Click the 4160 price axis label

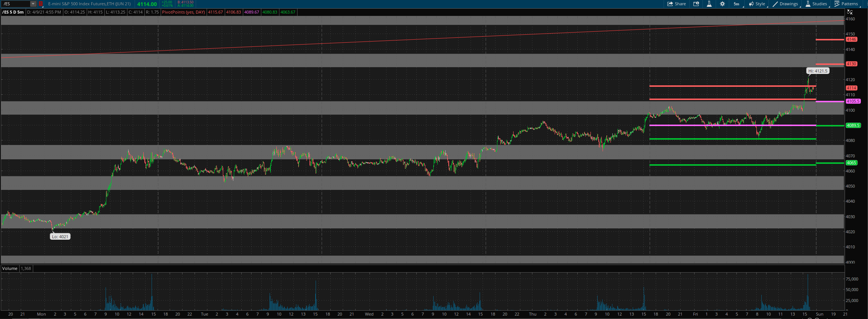click(850, 19)
